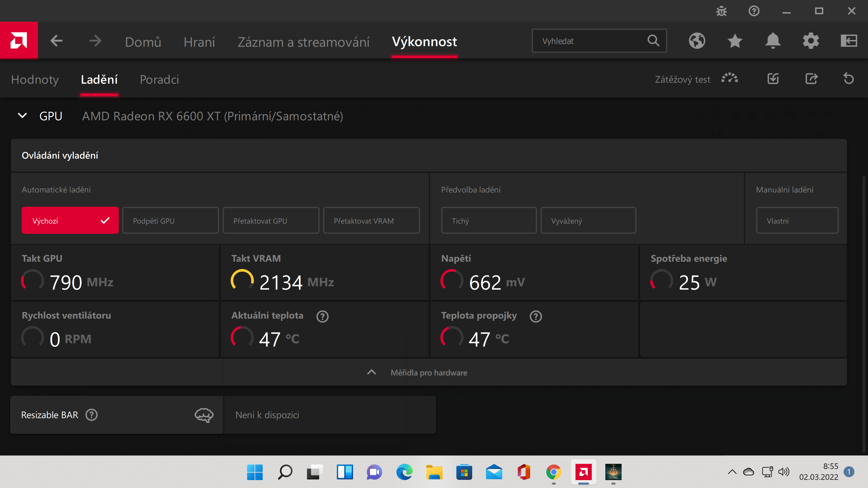This screenshot has width=868, height=488.
Task: Switch to the Hodnoty tab
Action: pos(35,80)
